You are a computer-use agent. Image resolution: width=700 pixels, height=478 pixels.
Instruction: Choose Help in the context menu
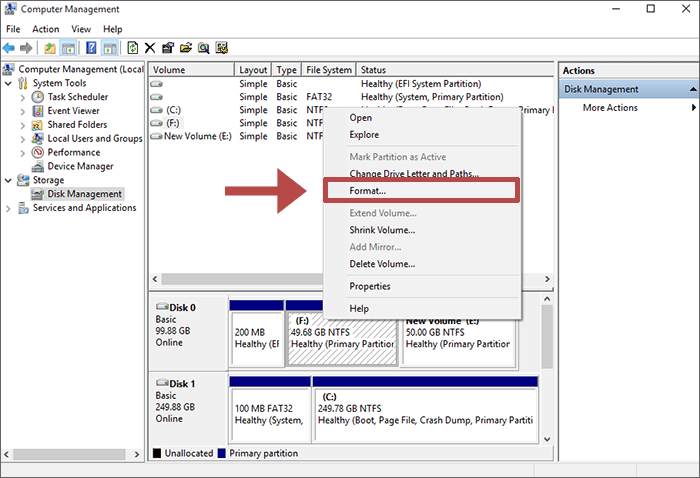point(422,308)
